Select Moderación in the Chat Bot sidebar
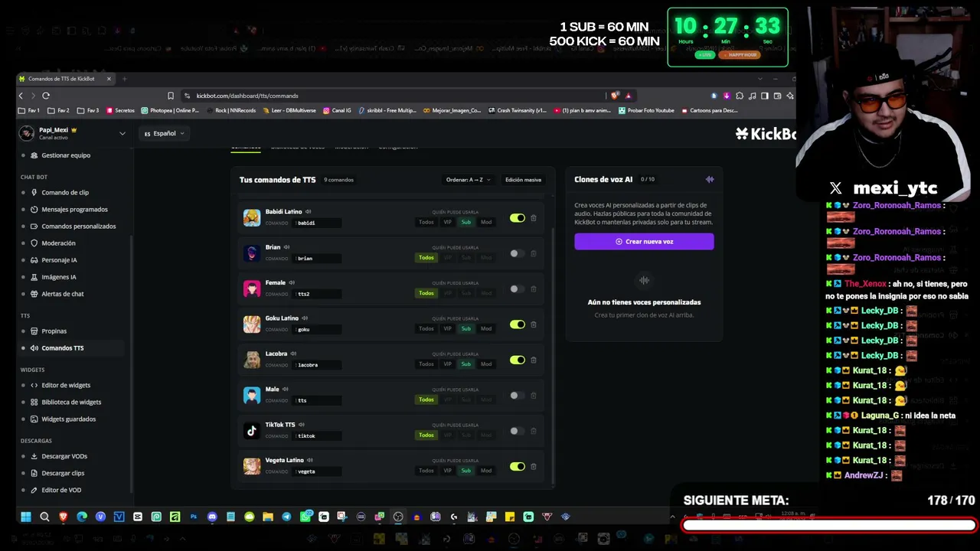980x551 pixels. coord(58,243)
